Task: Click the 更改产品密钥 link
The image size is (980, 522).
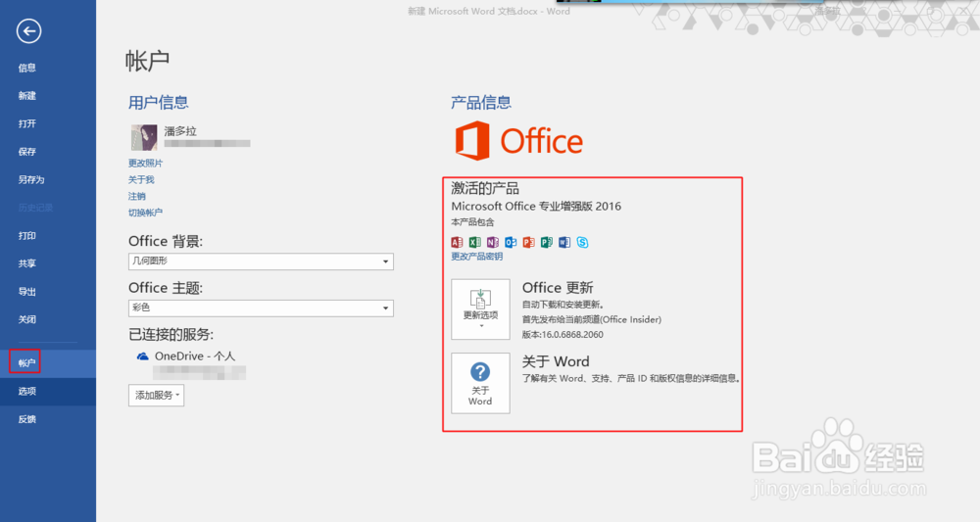Action: 477,257
